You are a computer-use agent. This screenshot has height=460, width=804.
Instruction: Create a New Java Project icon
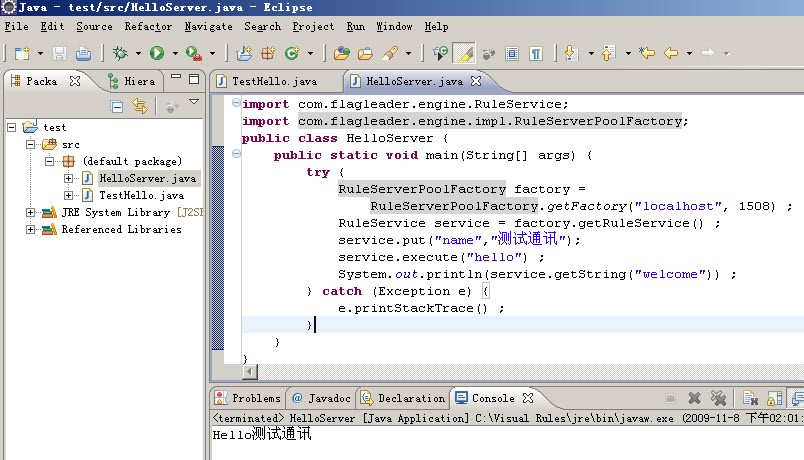click(244, 53)
